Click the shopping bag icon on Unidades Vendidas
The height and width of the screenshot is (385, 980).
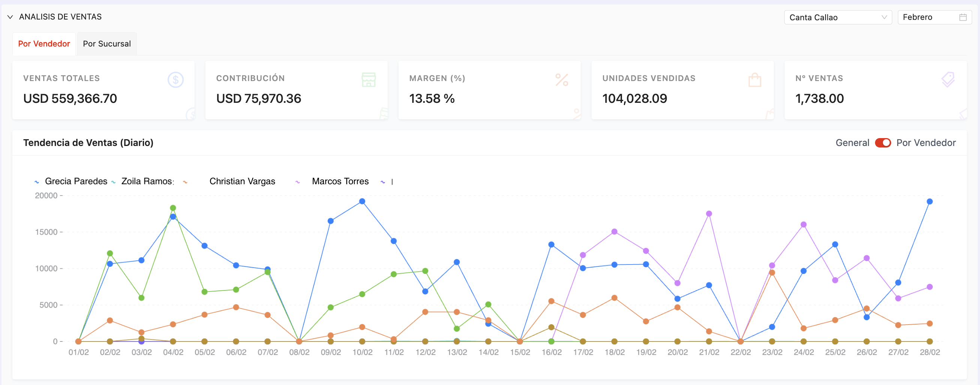click(x=754, y=80)
